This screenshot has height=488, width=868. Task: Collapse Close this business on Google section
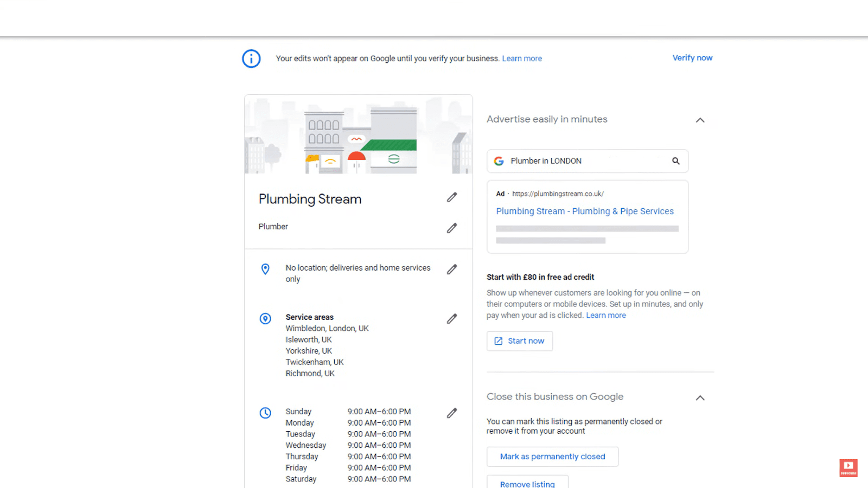(x=700, y=398)
